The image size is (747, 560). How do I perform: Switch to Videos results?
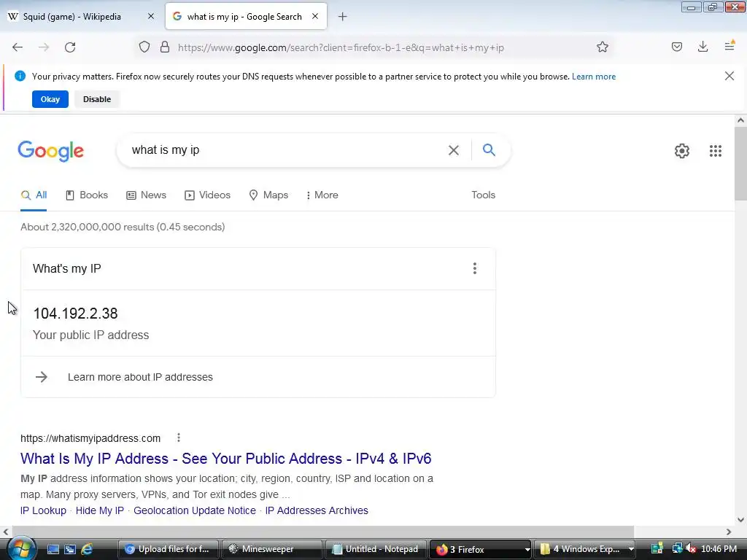207,195
